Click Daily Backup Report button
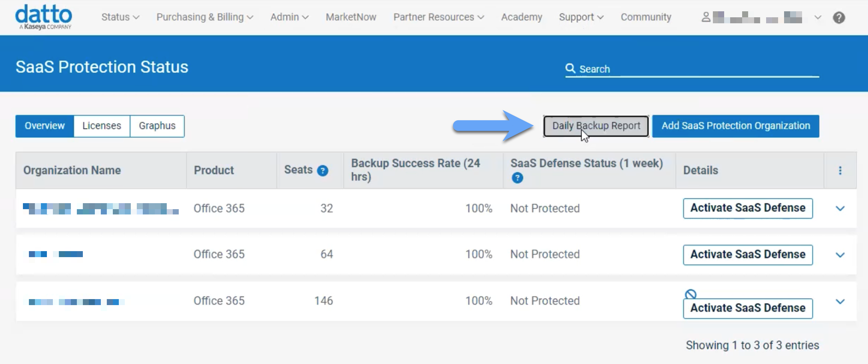The width and height of the screenshot is (868, 364). (x=596, y=126)
